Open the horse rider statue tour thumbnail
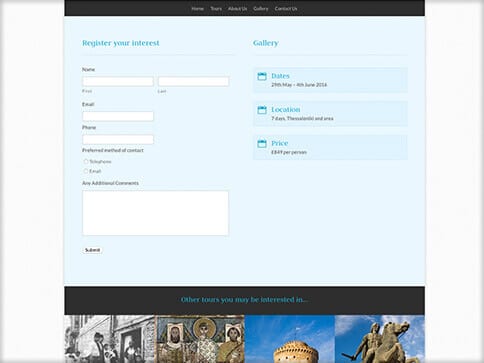 tap(380, 339)
